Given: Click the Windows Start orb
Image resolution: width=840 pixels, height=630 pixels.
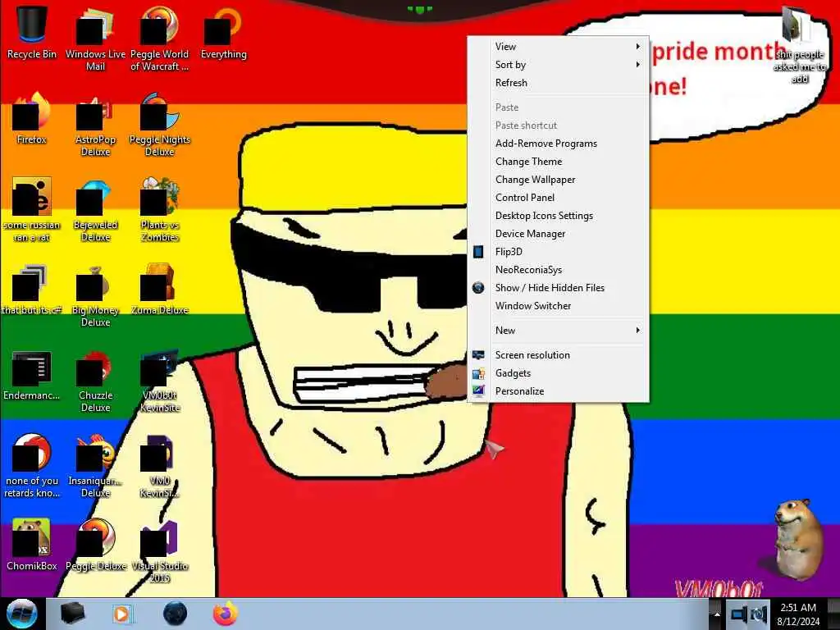Looking at the screenshot, I should point(22,614).
